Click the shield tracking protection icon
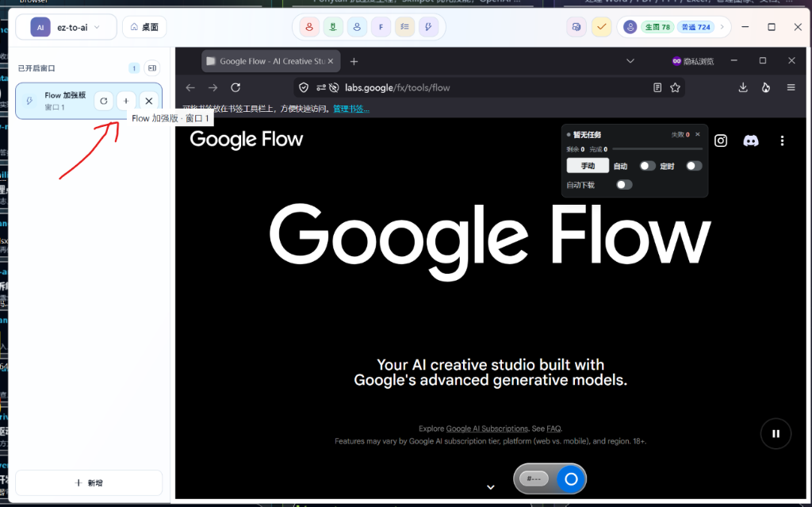 coord(304,87)
